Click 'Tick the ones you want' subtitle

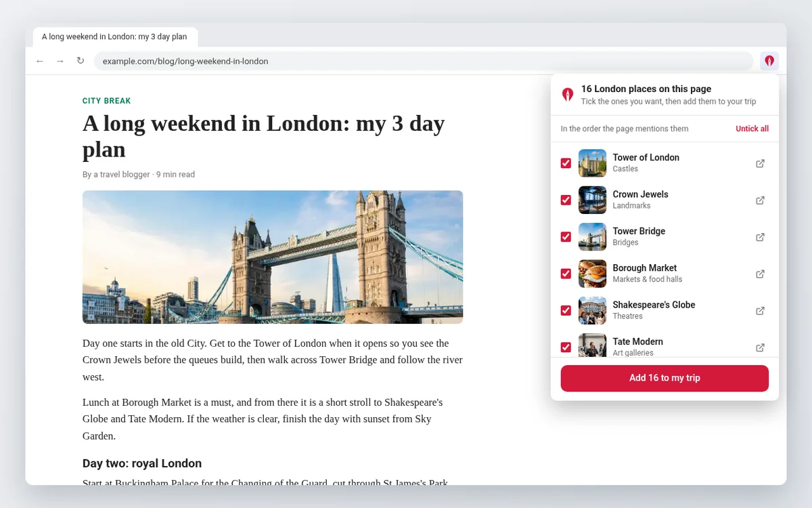(x=669, y=102)
